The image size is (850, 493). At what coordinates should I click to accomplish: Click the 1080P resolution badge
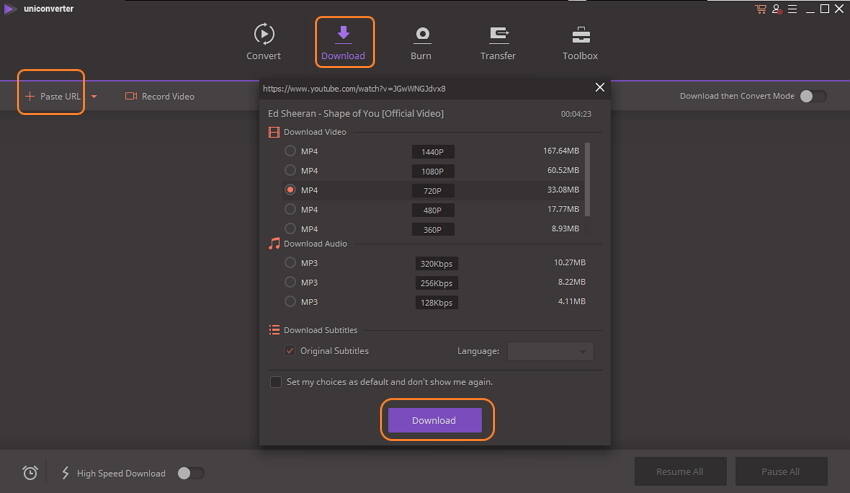[433, 171]
